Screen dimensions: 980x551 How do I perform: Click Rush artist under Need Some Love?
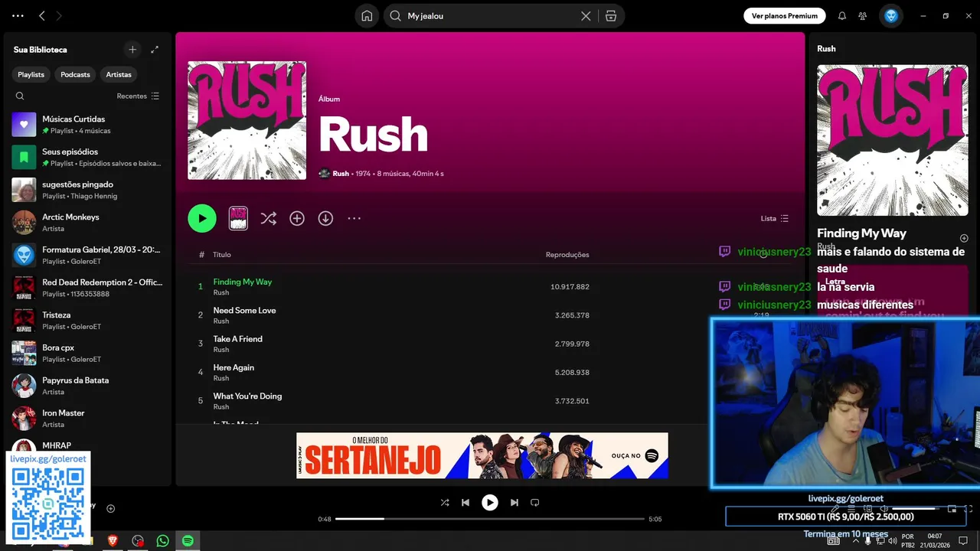tap(221, 321)
